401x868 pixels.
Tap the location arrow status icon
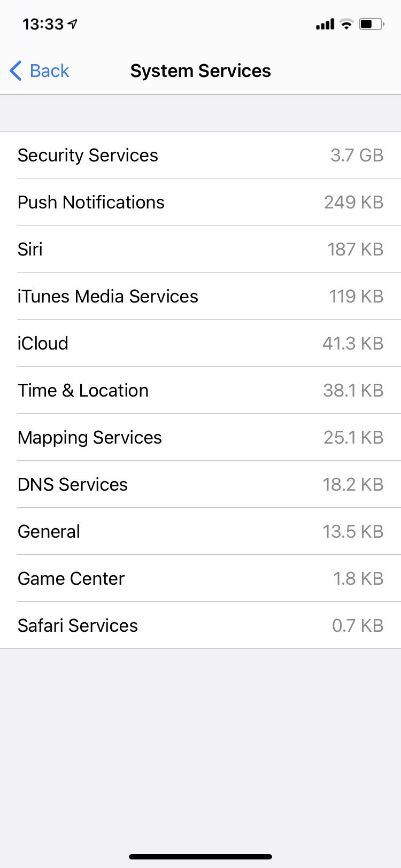[73, 24]
